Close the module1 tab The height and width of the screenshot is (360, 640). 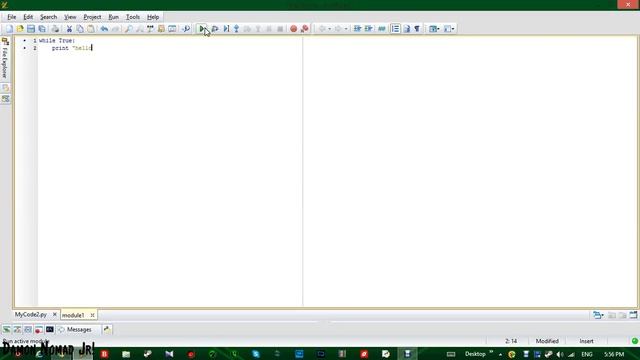tap(92, 315)
